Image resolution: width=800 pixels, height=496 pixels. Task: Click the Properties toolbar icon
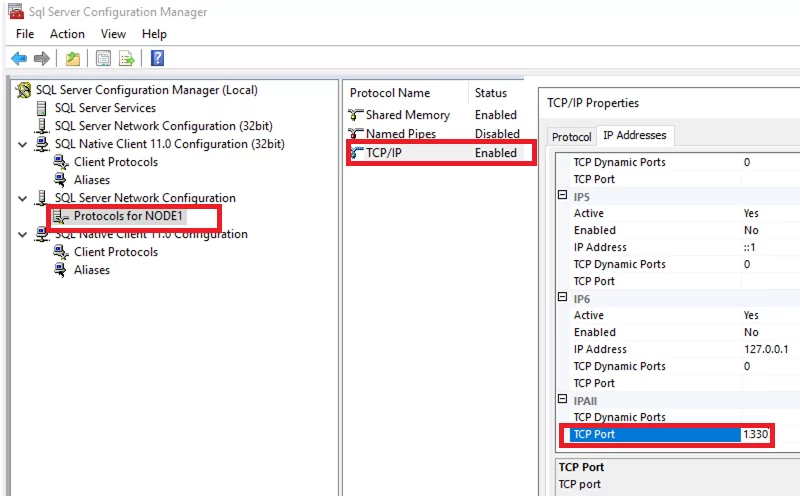click(103, 58)
